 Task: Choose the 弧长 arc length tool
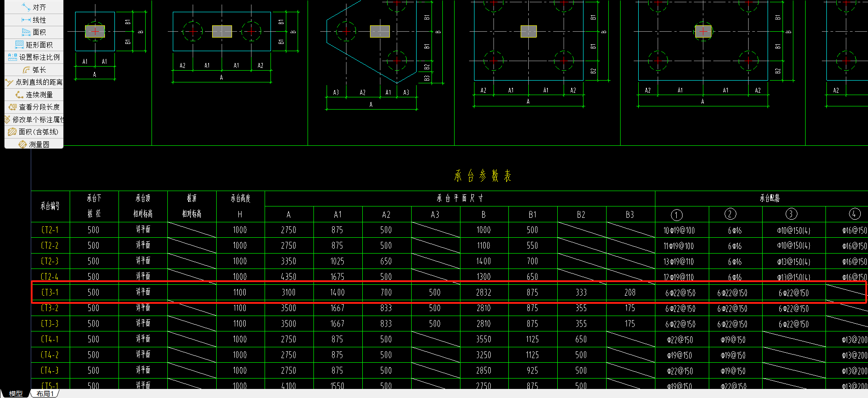point(34,70)
